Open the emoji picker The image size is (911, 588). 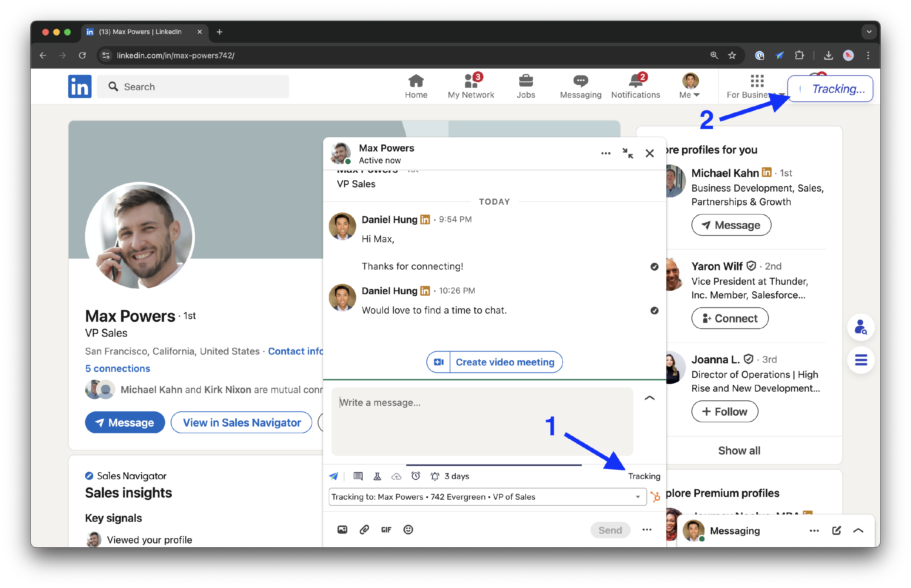click(408, 529)
